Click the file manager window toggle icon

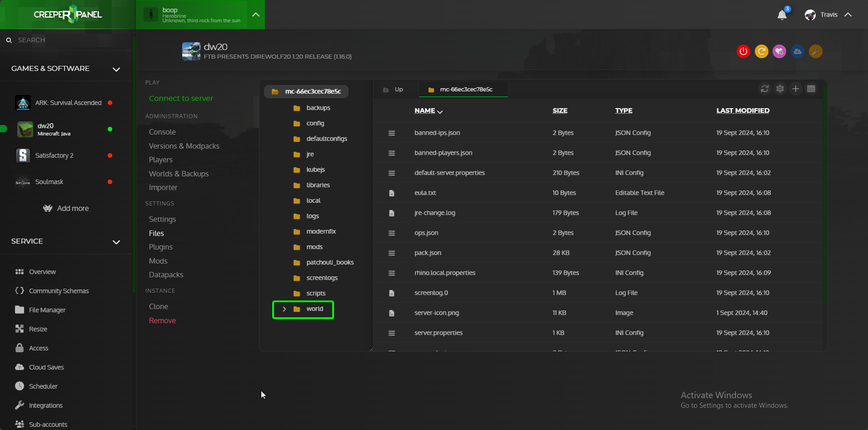[x=811, y=89]
